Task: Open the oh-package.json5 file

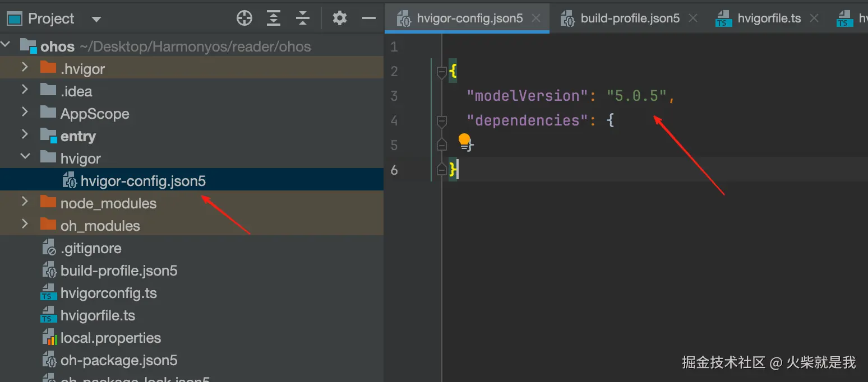Action: tap(119, 360)
